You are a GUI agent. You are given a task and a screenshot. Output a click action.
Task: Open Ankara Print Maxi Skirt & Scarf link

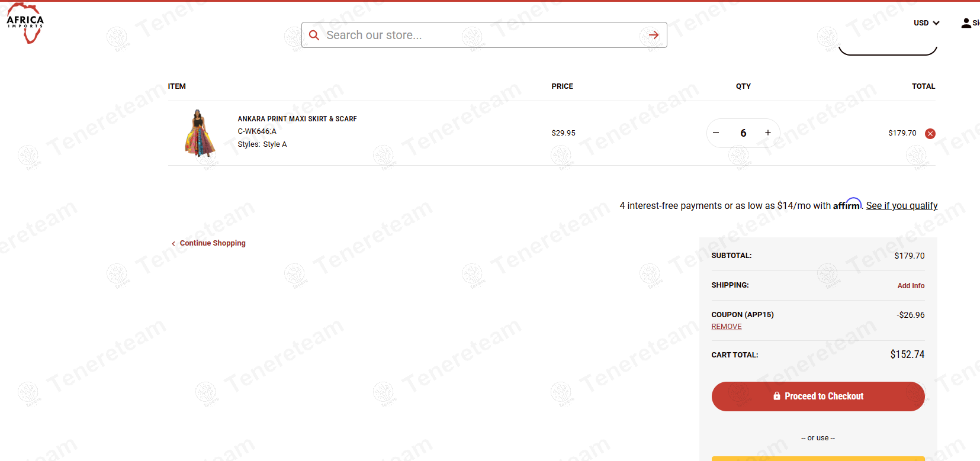pyautogui.click(x=297, y=119)
